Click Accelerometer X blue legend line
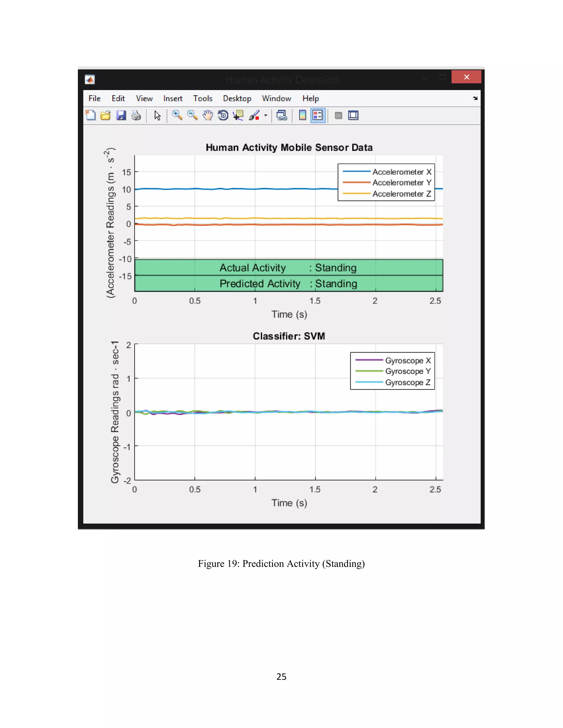This screenshot has width=563, height=728. [356, 171]
